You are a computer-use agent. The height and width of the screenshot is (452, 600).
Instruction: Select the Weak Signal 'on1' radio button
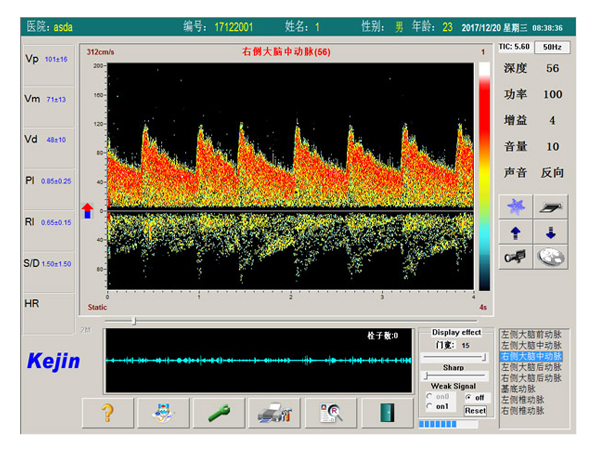coord(431,407)
